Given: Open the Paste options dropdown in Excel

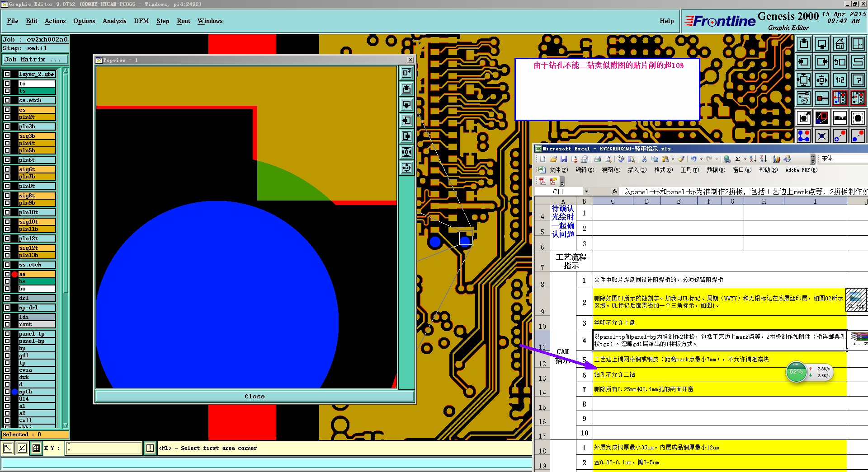Looking at the screenshot, I should [x=673, y=159].
